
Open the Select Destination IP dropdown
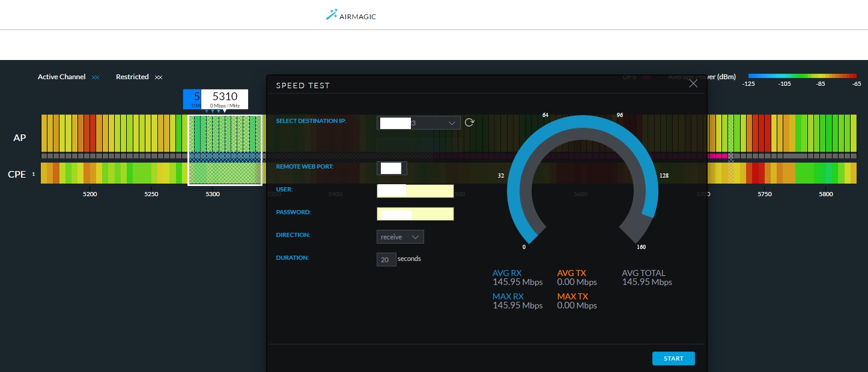click(x=419, y=123)
